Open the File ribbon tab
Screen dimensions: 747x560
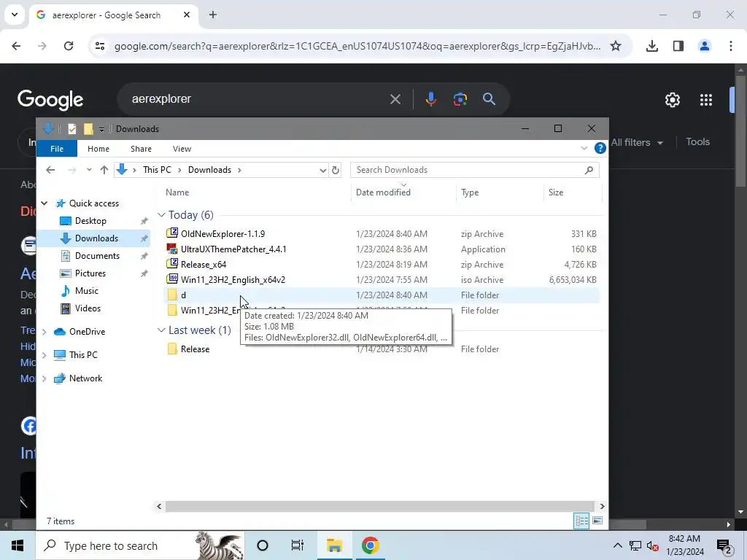click(57, 149)
